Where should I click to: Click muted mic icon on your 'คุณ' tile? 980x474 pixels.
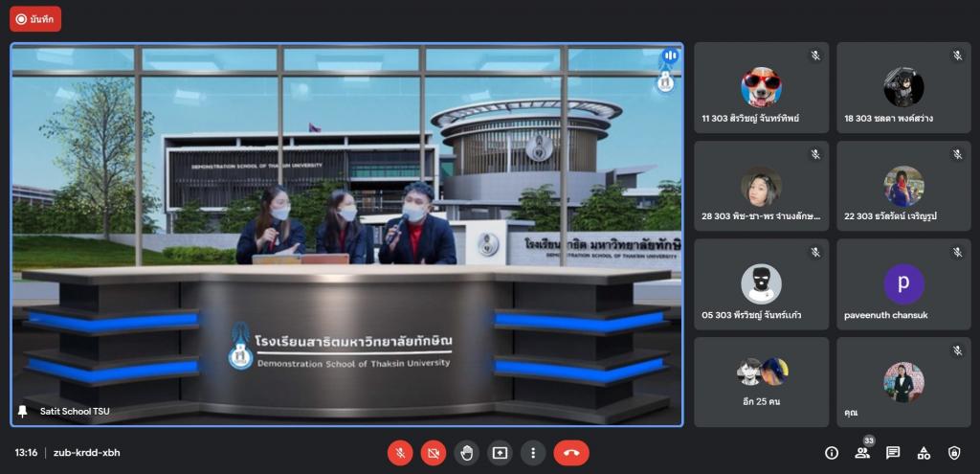click(x=957, y=350)
